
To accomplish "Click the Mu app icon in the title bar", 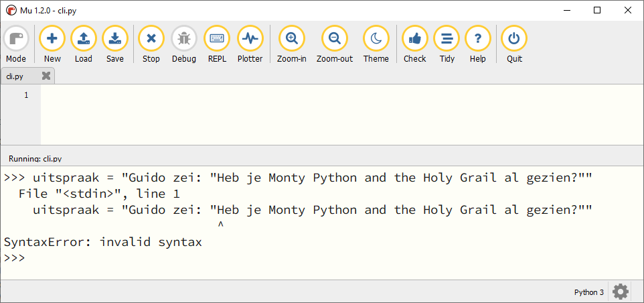I will click(11, 11).
